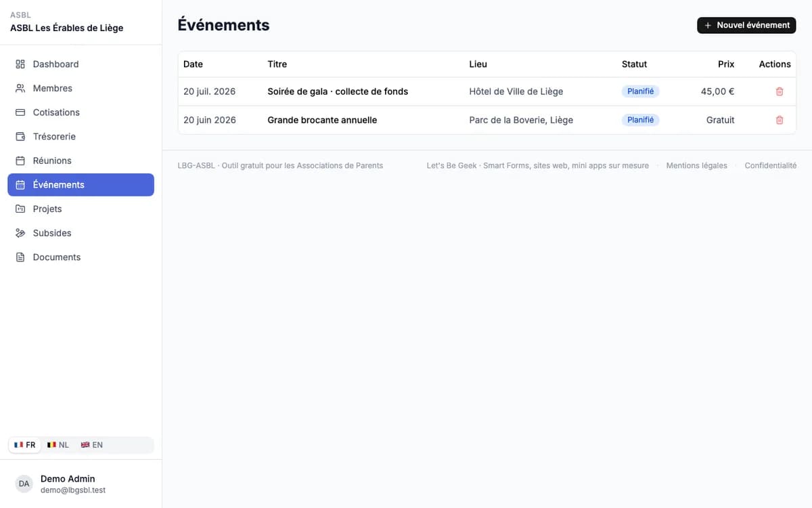Open the Mentions légales link
The height and width of the screenshot is (508, 812).
pyautogui.click(x=696, y=165)
